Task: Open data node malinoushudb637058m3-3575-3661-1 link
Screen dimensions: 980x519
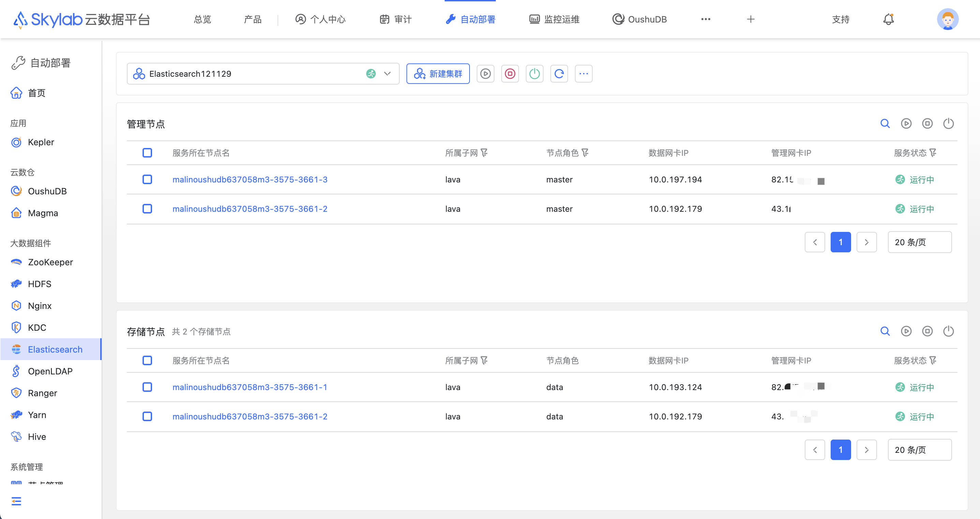Action: [x=250, y=387]
